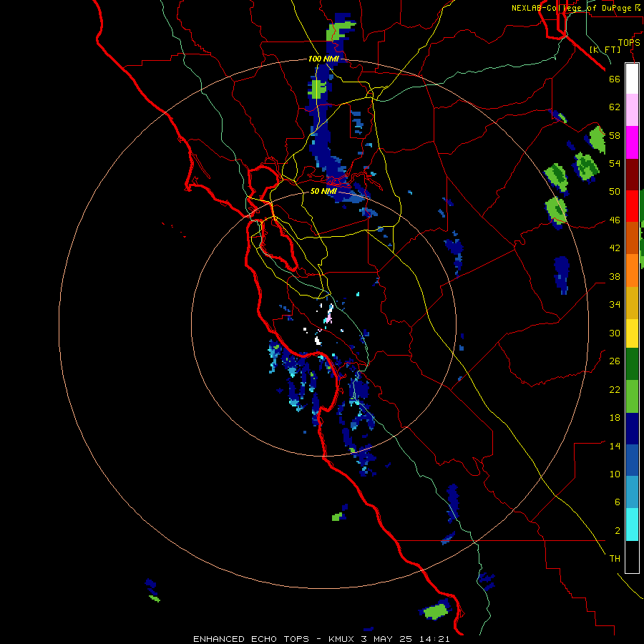Pick the gold legend swatch
The height and width of the screenshot is (644, 644).
(632, 303)
